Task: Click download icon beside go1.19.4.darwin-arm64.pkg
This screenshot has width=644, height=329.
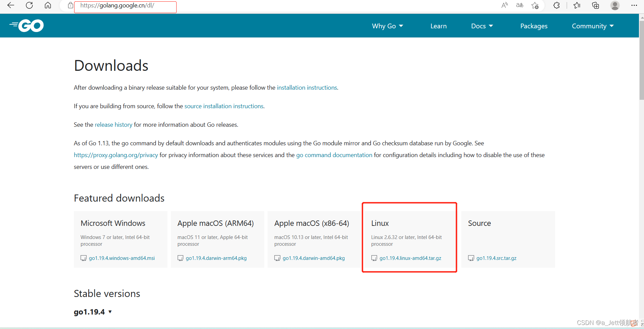Action: (180, 258)
